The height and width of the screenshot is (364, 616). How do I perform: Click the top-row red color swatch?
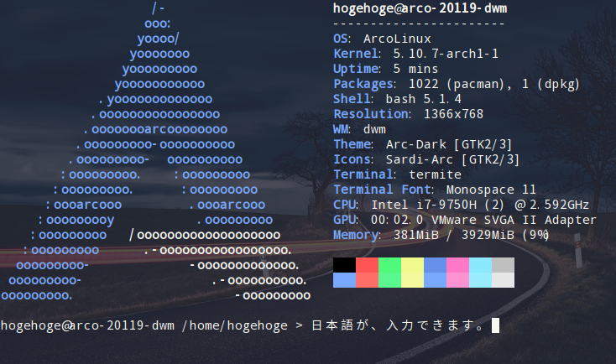tap(367, 265)
